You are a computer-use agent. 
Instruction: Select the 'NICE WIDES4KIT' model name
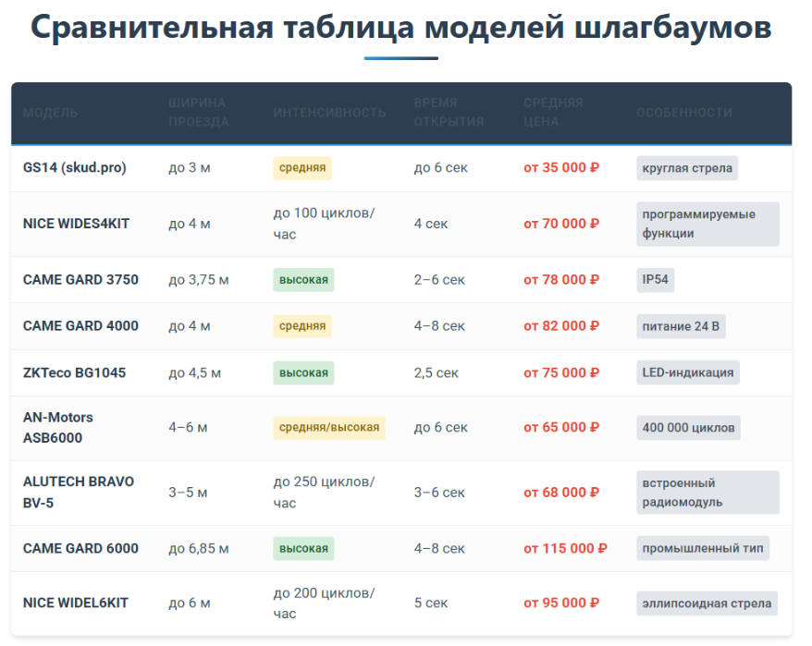76,224
